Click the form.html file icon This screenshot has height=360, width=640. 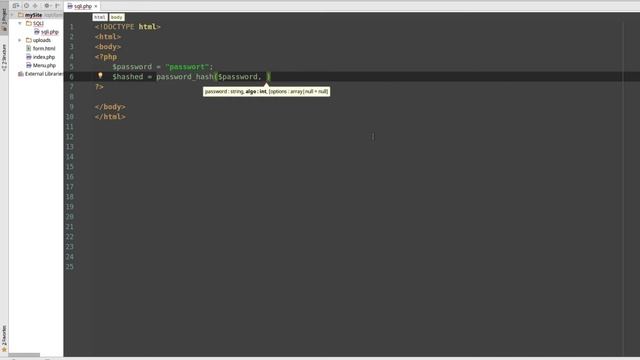[29, 48]
